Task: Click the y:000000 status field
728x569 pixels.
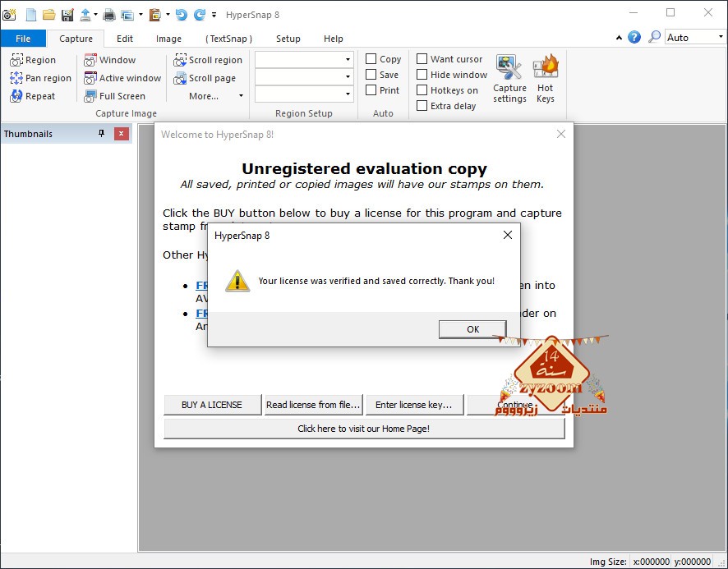Action: pyautogui.click(x=692, y=562)
